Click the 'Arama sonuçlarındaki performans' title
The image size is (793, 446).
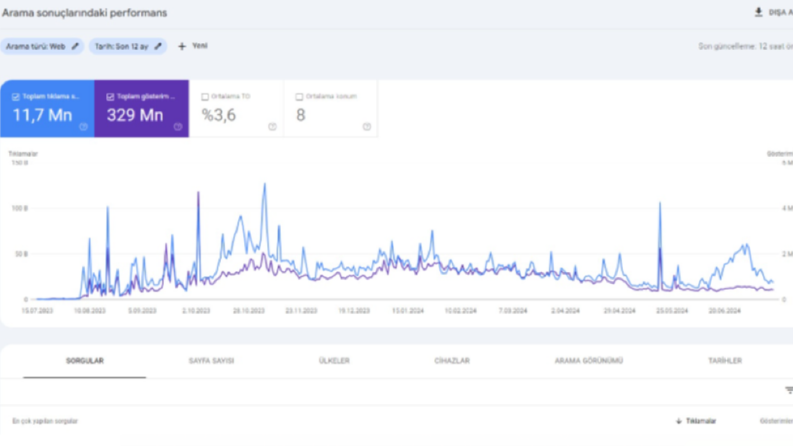(84, 13)
